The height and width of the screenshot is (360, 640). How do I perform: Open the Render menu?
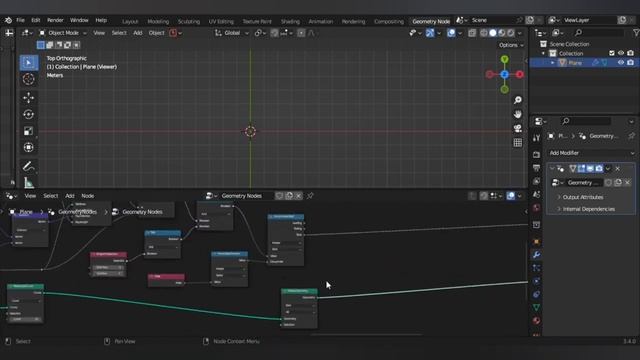55,20
